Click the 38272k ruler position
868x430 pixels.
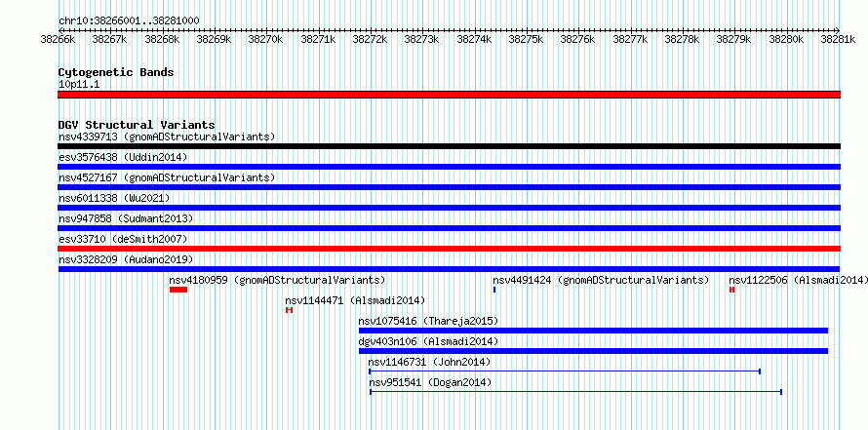[x=371, y=39]
